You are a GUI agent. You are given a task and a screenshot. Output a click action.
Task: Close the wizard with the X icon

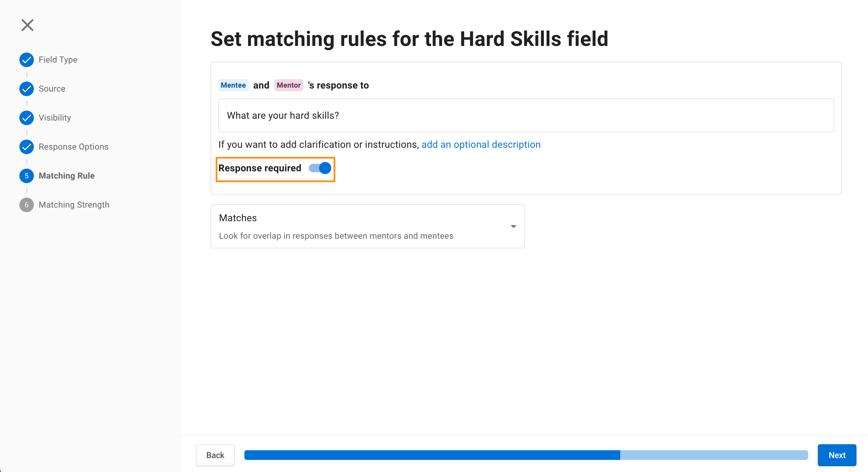pos(27,25)
